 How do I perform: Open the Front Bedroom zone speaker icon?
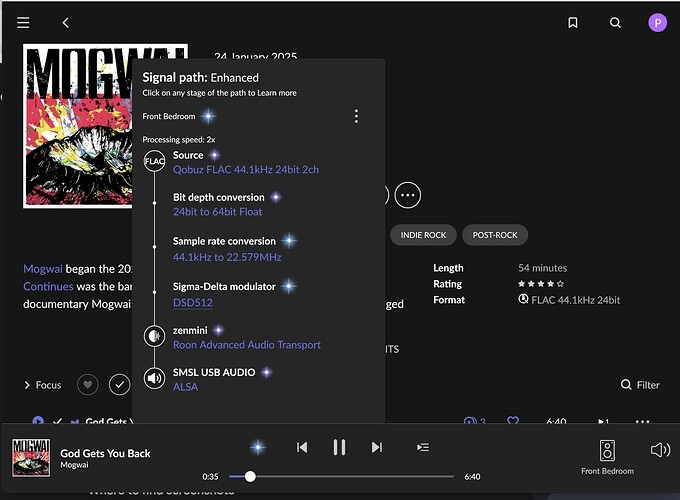(607, 451)
